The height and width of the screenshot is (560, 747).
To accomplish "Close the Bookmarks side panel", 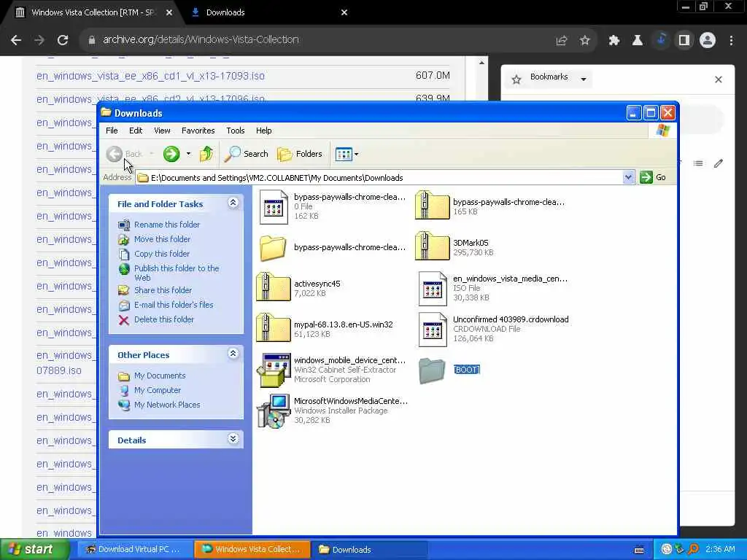I will click(719, 79).
